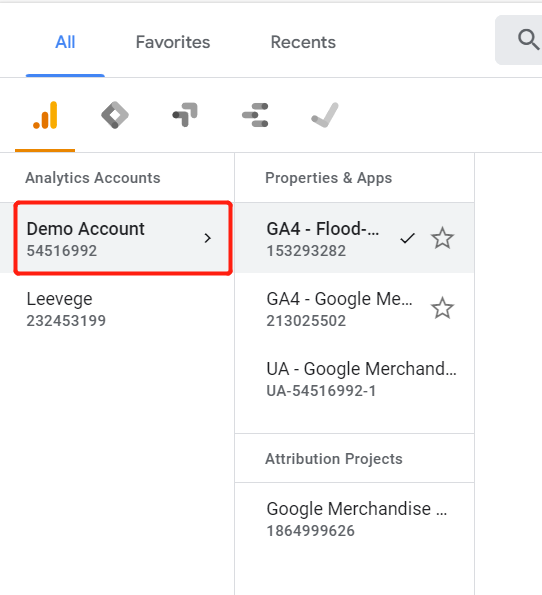Favorite the GA4 - Flood-... property star
The image size is (542, 595).
pos(442,238)
